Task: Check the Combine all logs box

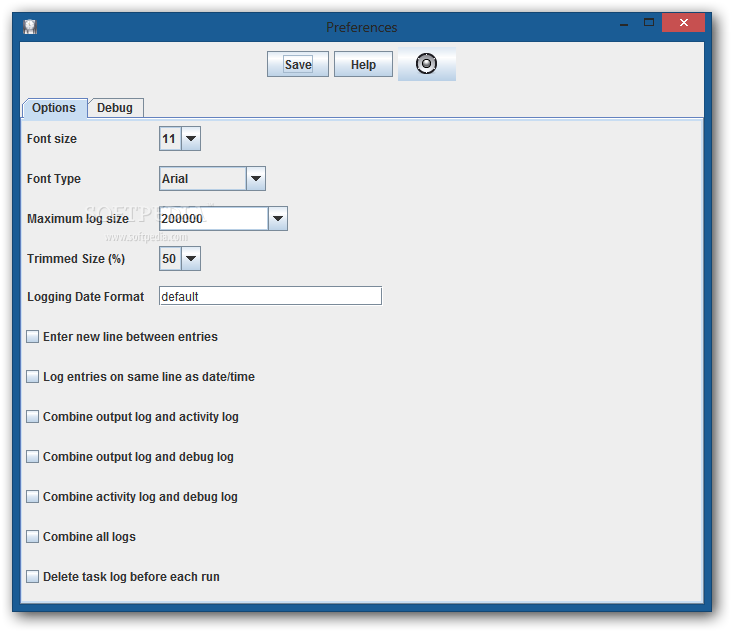Action: pos(32,537)
